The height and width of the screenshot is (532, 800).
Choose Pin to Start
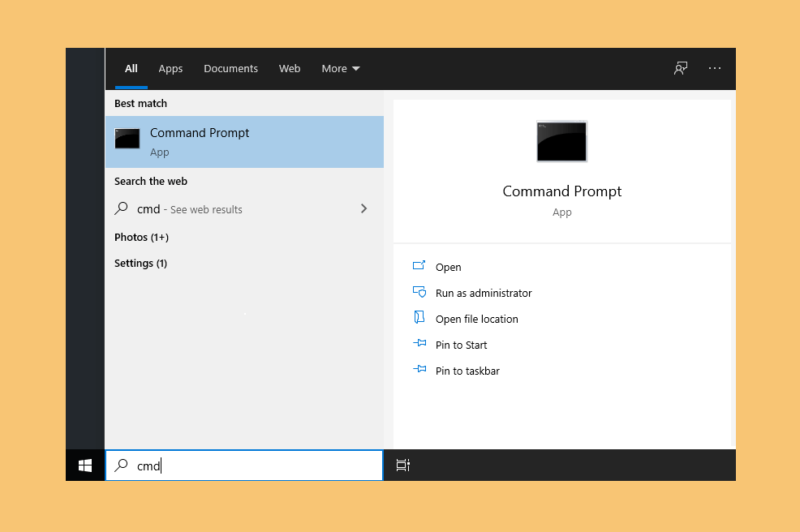pyautogui.click(x=461, y=345)
